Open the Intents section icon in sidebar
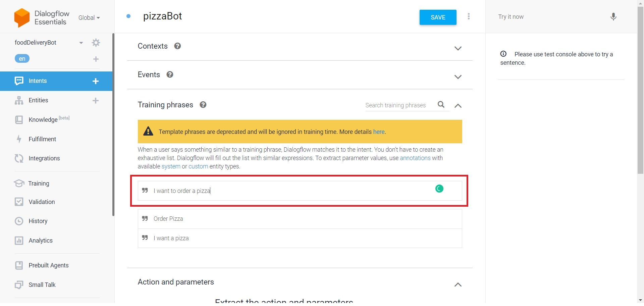Viewport: 644px width, 306px height. pos(19,81)
